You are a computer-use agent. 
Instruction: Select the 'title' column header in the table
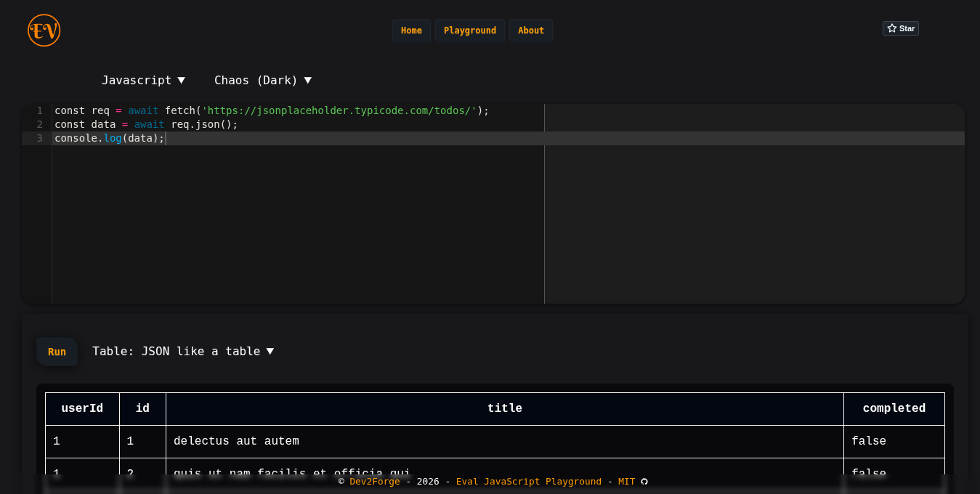click(504, 408)
